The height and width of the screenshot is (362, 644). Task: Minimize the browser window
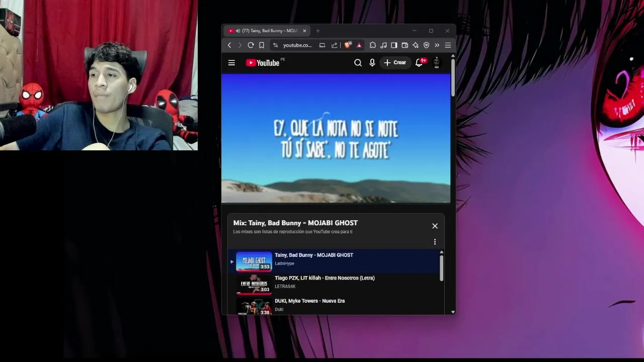415,31
